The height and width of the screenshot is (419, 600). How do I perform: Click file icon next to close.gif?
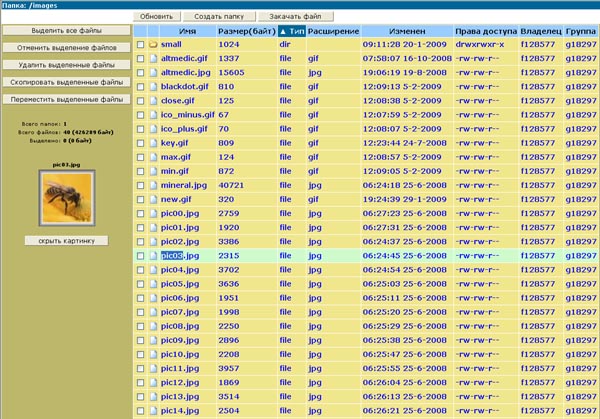click(153, 101)
